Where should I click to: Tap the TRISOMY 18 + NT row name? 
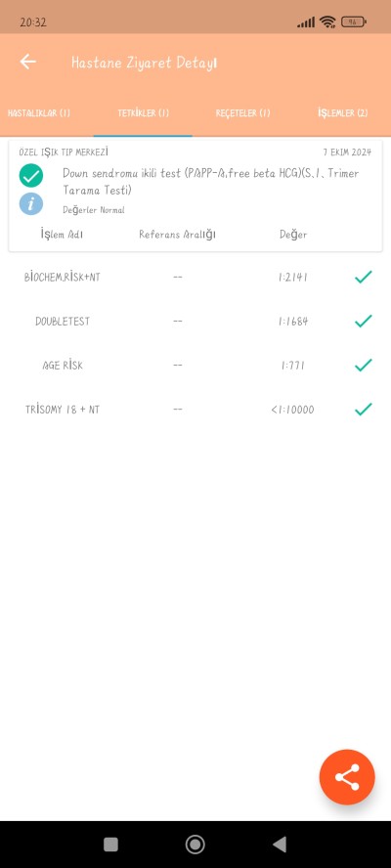(63, 410)
